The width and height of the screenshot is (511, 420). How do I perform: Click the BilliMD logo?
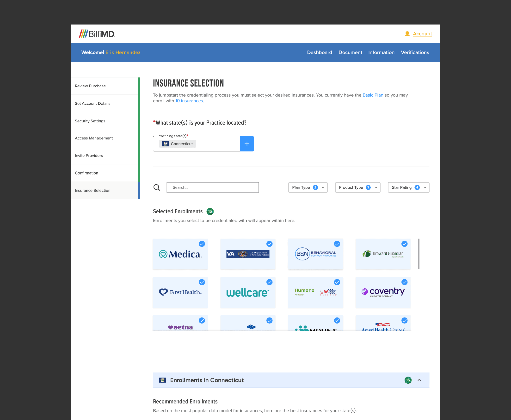(x=97, y=34)
